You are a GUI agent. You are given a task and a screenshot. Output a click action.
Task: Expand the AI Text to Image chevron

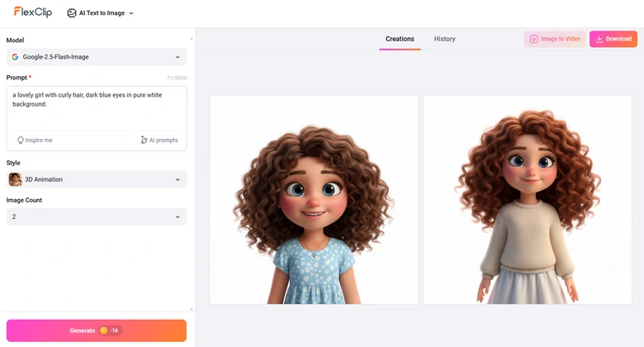pos(131,13)
